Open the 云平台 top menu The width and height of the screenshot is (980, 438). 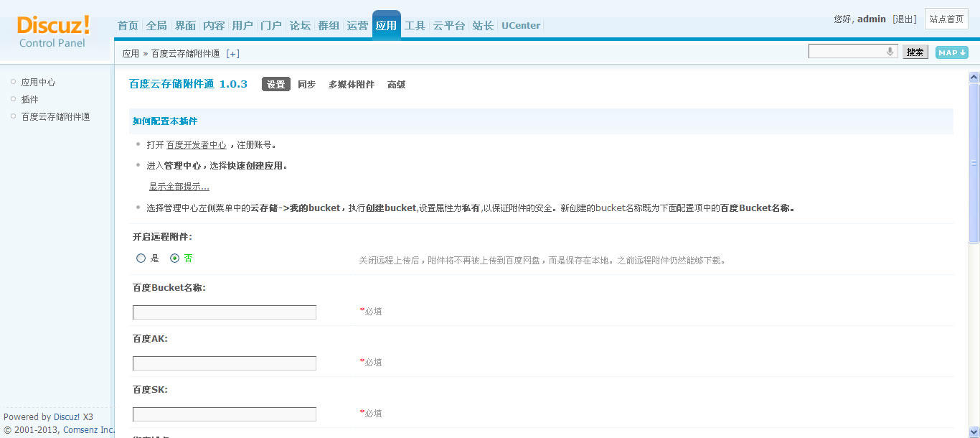[x=449, y=26]
